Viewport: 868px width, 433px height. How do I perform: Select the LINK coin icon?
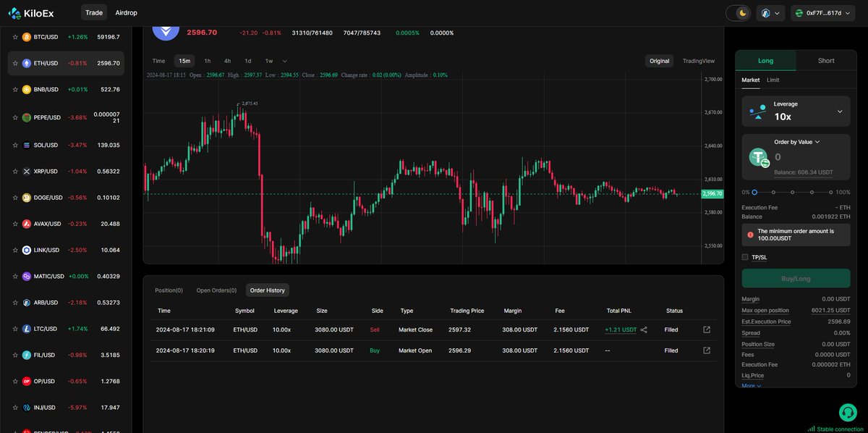[x=27, y=251]
